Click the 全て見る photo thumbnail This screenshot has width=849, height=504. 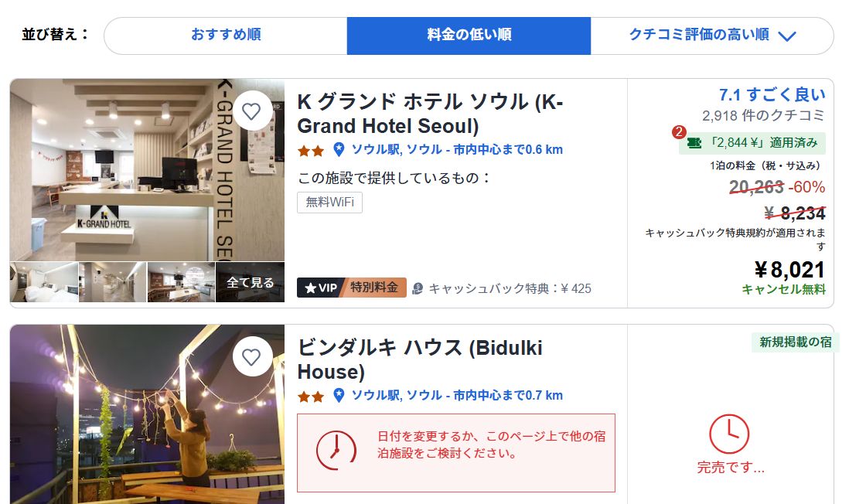(251, 282)
